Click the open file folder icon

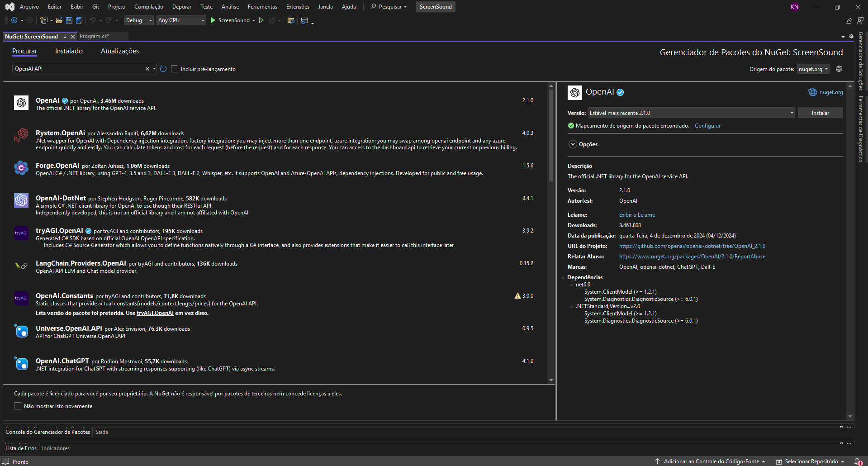[x=59, y=20]
